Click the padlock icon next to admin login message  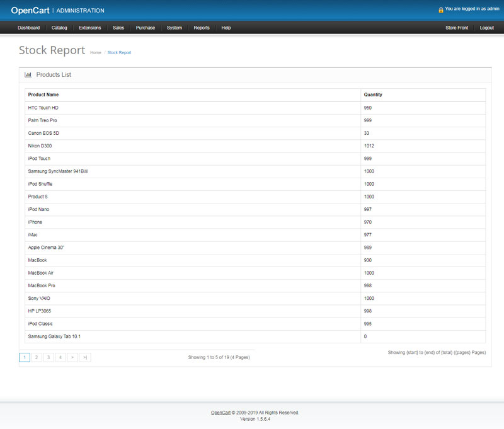(x=440, y=9)
